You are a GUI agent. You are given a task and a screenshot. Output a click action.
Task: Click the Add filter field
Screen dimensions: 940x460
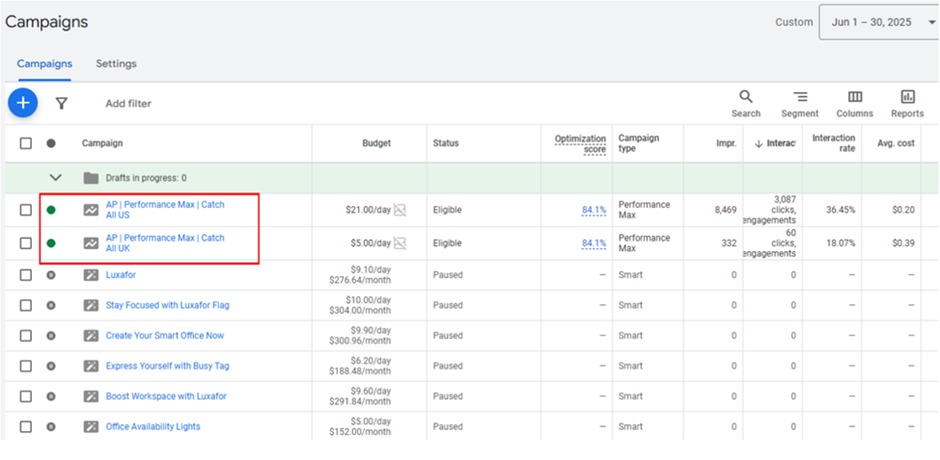coord(128,103)
